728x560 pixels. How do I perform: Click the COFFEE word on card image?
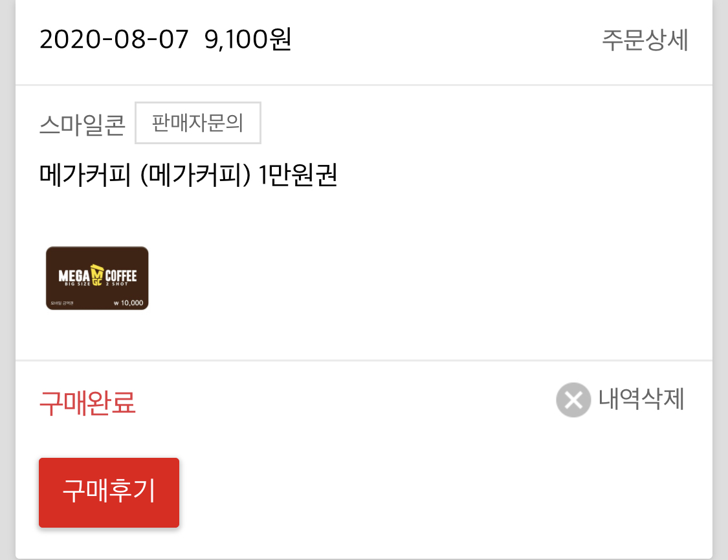pos(121,276)
